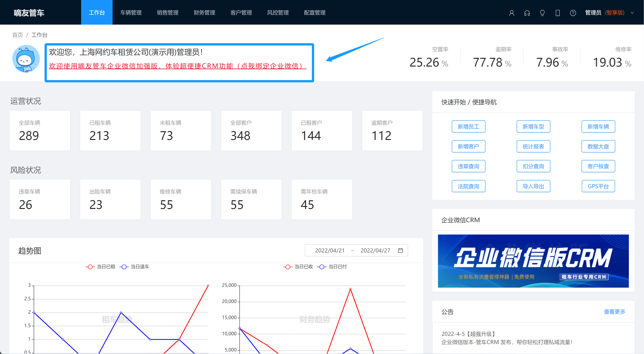Viewport: 644px width, 354px height.
Task: Click the start date 2022/04/21 field
Action: point(330,250)
